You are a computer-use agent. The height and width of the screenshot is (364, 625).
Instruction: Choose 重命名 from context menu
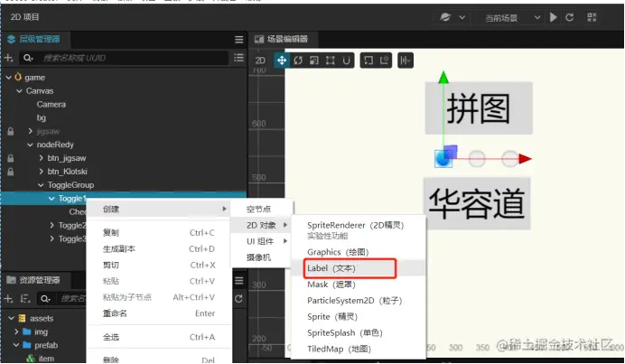159,313
